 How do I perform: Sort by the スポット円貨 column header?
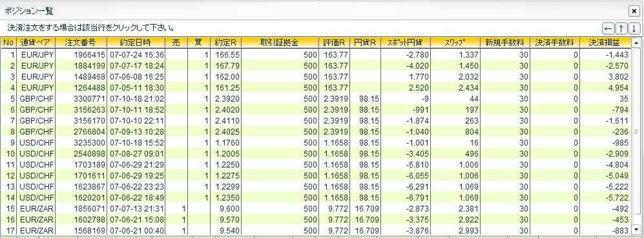coord(406,42)
